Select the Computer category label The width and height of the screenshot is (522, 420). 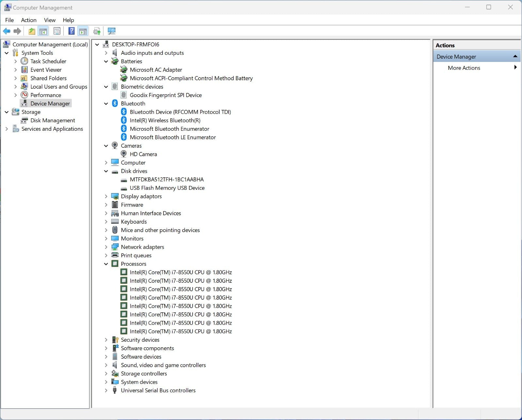click(133, 163)
